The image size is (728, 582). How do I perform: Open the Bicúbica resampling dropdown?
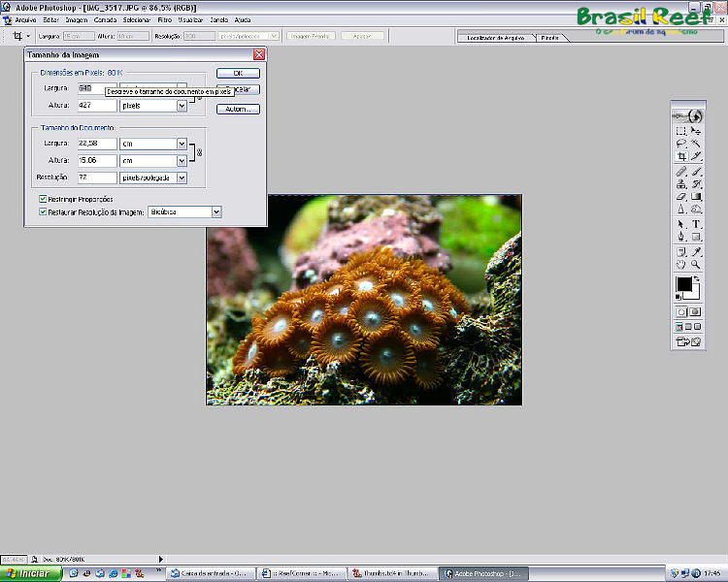point(215,211)
